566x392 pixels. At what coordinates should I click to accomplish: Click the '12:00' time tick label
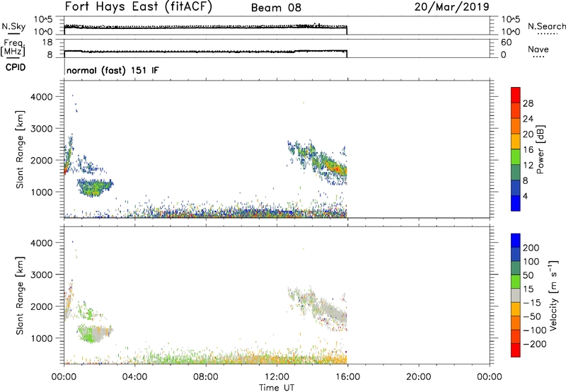coord(277,377)
